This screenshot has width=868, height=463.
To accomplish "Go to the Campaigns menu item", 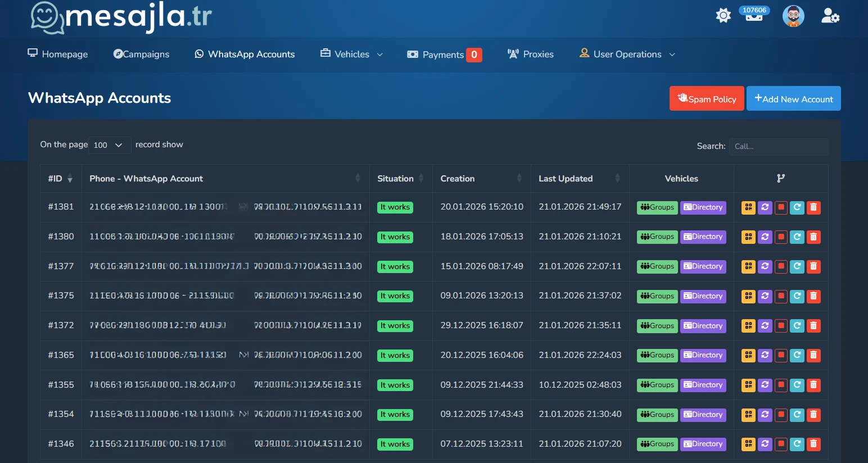I will [142, 55].
